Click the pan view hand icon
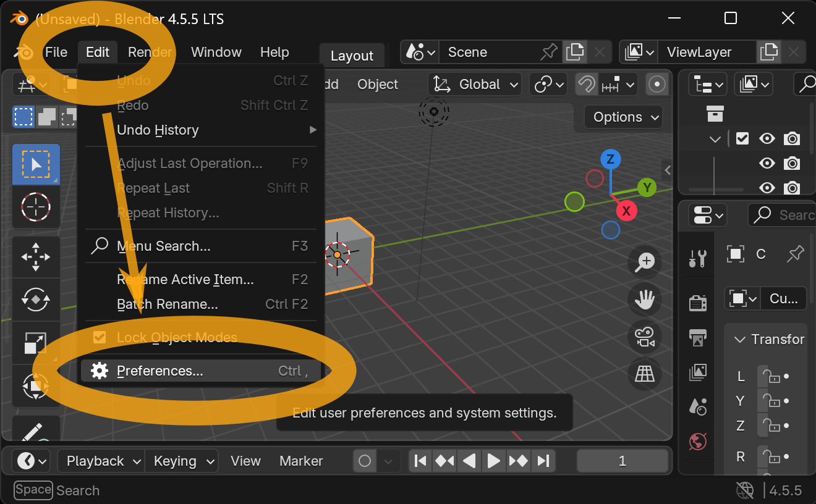The width and height of the screenshot is (816, 504). tap(645, 300)
